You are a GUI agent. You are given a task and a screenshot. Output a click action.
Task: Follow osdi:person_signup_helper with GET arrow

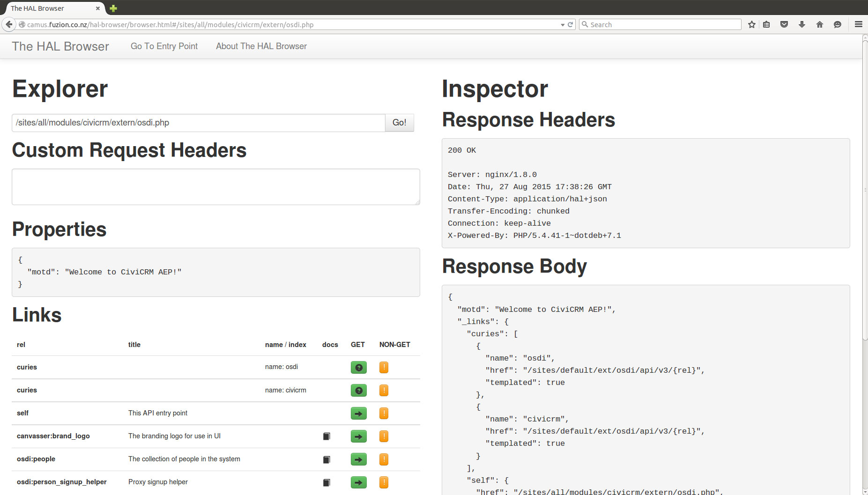pos(358,482)
